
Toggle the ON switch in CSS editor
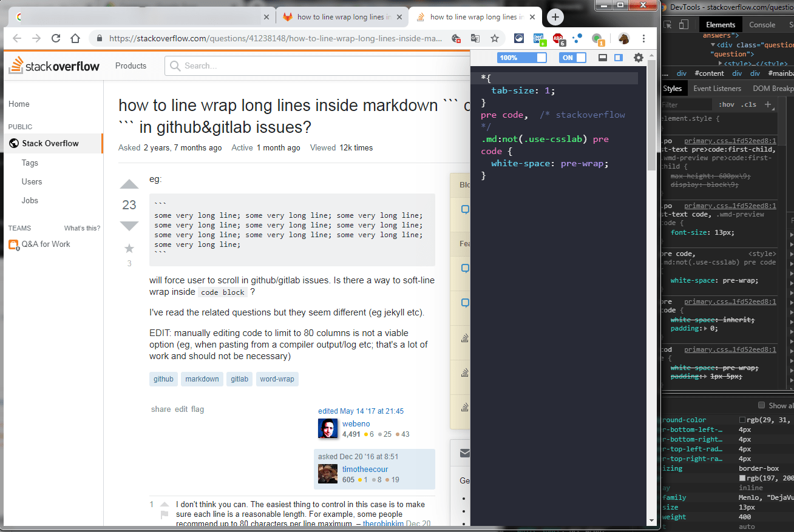(574, 58)
